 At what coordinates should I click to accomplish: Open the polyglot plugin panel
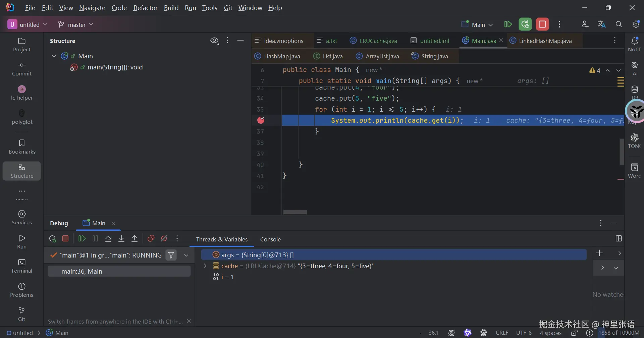click(22, 117)
